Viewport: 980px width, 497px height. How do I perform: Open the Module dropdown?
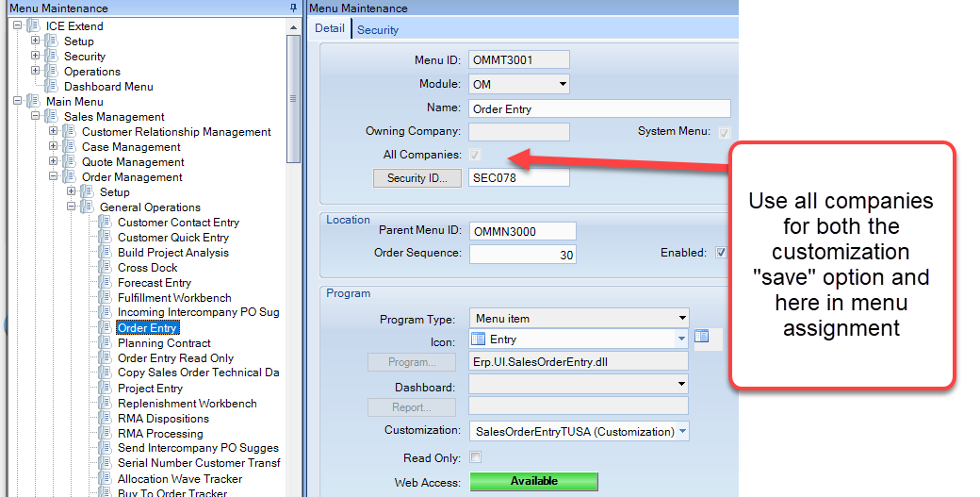pyautogui.click(x=563, y=84)
